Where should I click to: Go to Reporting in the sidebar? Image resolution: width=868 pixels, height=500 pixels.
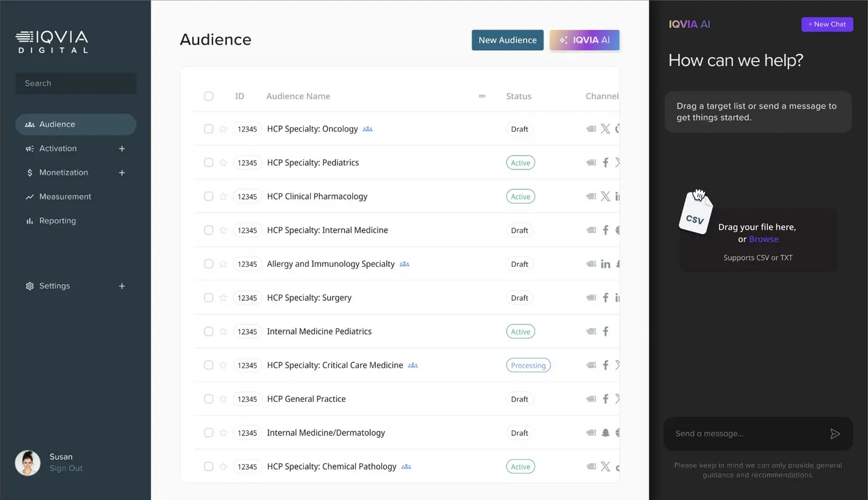[x=57, y=221]
